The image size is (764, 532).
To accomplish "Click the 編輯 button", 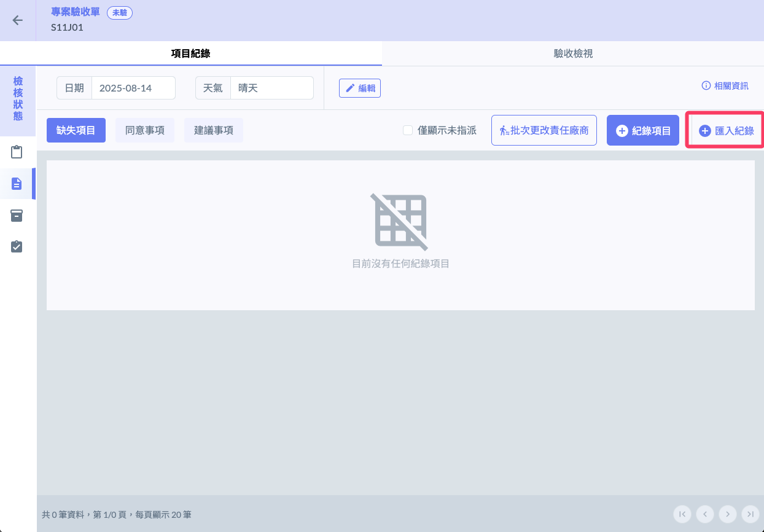I will tap(360, 88).
